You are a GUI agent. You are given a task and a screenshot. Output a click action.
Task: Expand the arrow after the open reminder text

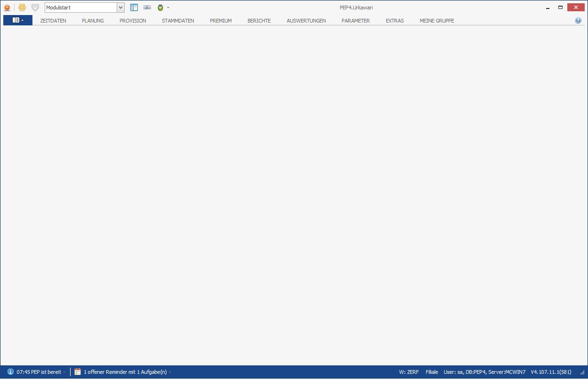[x=170, y=372]
